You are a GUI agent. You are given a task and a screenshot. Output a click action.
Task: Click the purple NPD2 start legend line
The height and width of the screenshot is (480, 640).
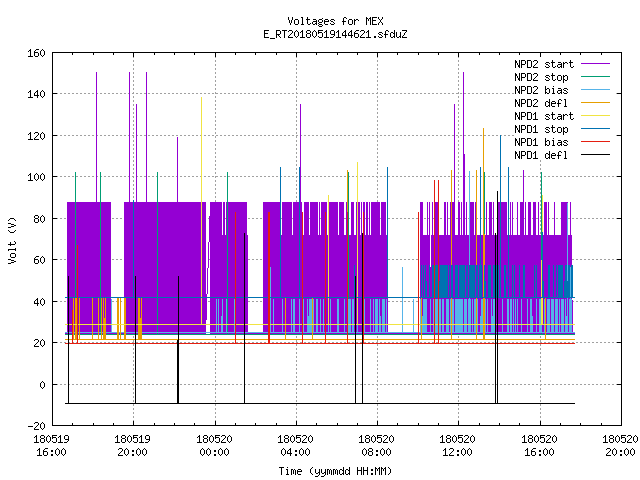click(x=595, y=64)
